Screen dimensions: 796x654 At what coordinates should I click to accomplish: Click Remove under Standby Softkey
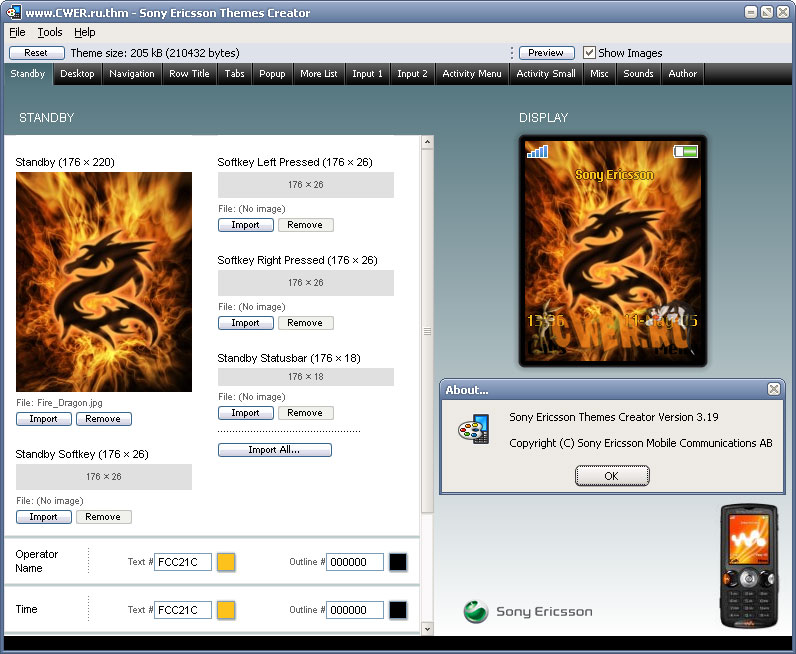[104, 517]
